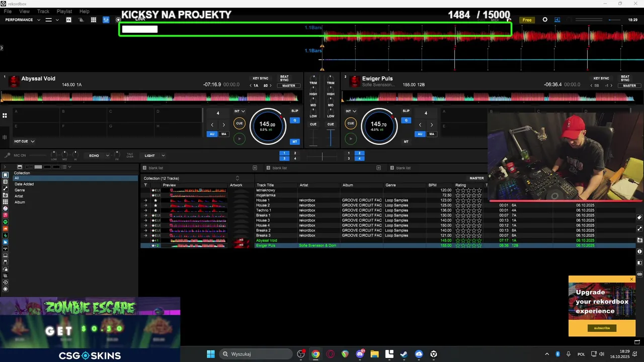Toggle master tempo MT on deck 2
The height and width of the screenshot is (362, 644).
point(406,142)
